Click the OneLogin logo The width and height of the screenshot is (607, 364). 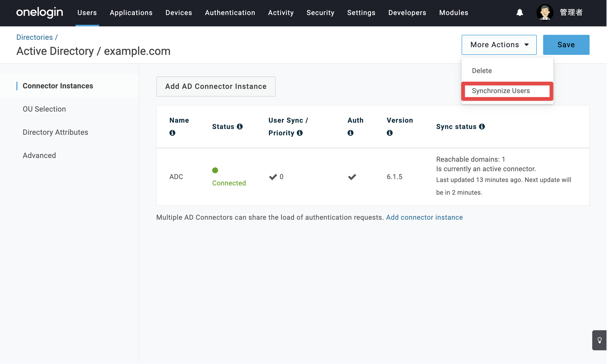tap(40, 12)
